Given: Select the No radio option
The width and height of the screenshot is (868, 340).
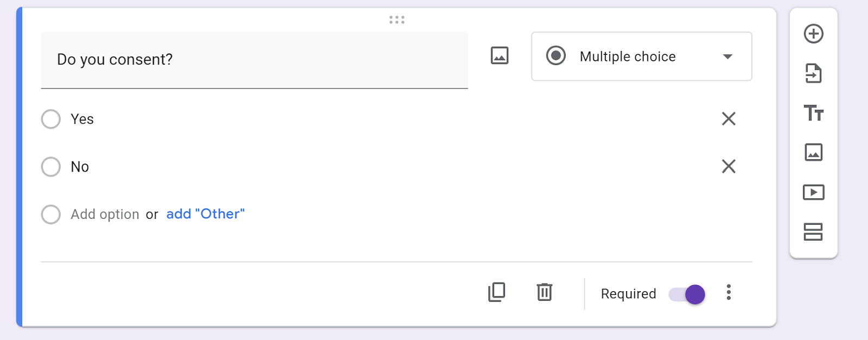Looking at the screenshot, I should pos(51,167).
